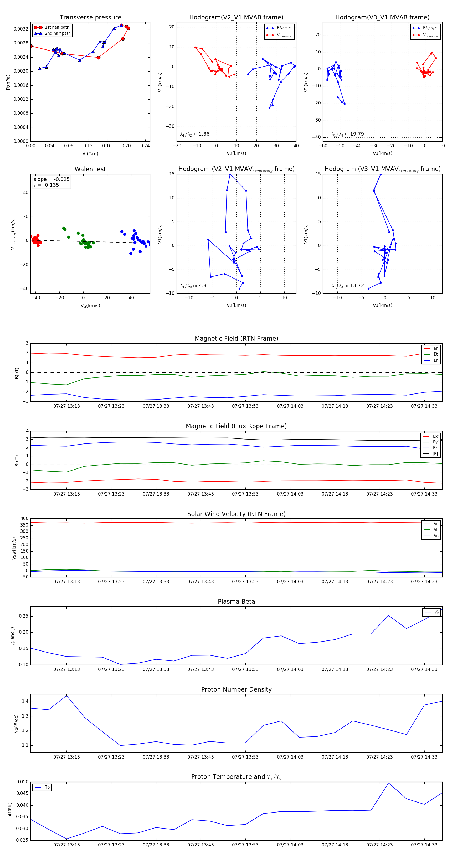
Task: Click the 'Transverse pressure' plot title
Action: (x=90, y=18)
